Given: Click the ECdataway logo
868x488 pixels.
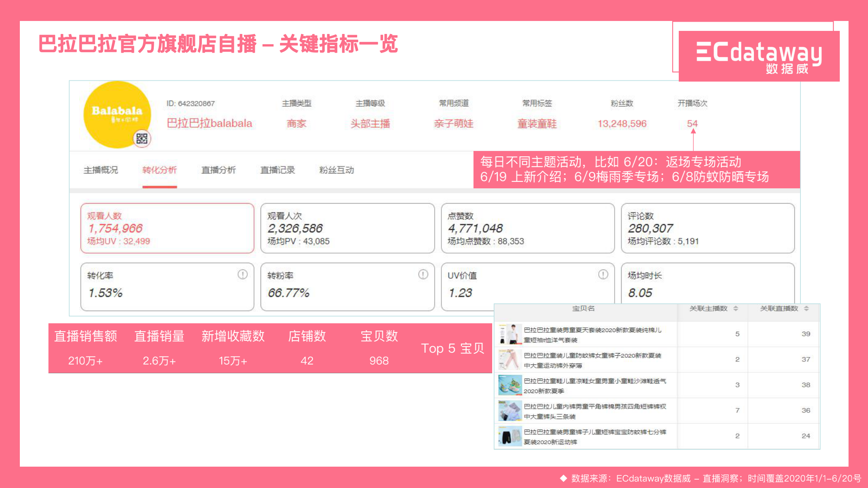Looking at the screenshot, I should pos(758,56).
